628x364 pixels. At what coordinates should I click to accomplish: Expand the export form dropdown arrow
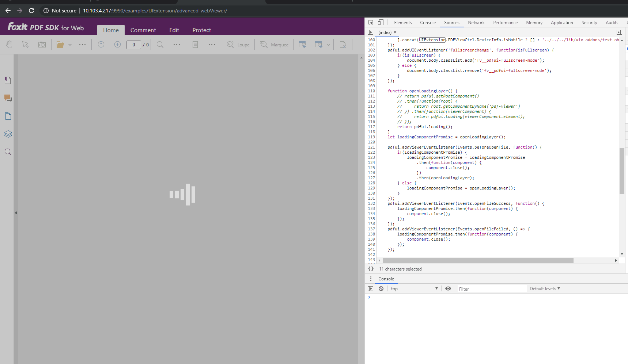point(328,45)
